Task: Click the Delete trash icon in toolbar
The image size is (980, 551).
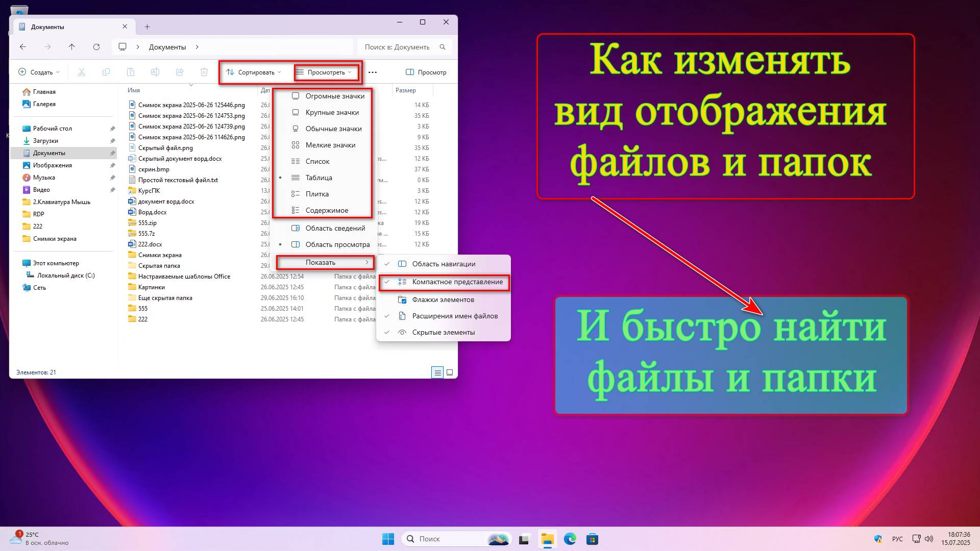Action: (204, 72)
